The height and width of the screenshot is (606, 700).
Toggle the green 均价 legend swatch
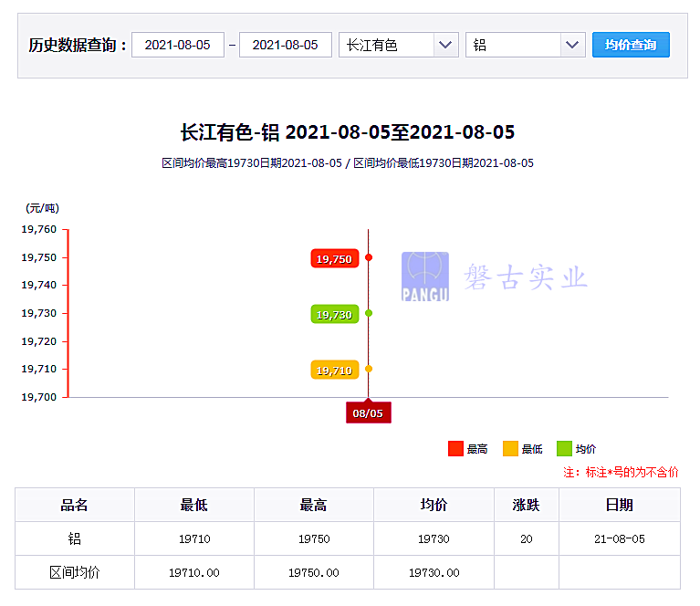click(564, 449)
